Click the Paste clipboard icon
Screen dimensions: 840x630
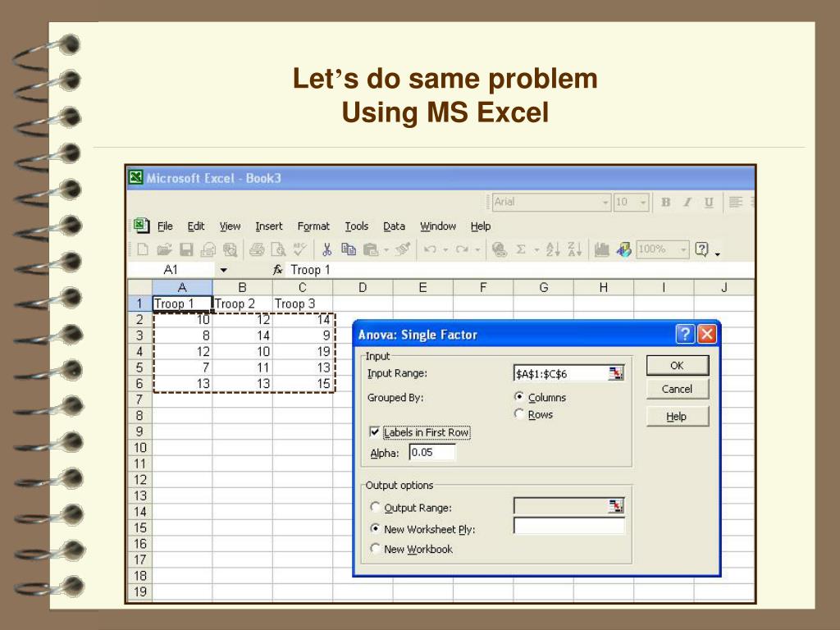tap(371, 249)
